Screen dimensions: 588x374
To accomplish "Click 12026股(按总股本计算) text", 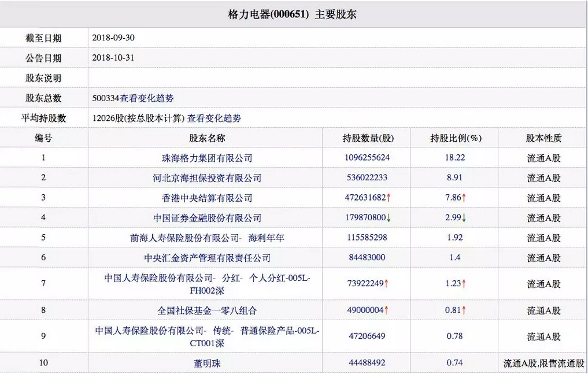I will 139,119.
